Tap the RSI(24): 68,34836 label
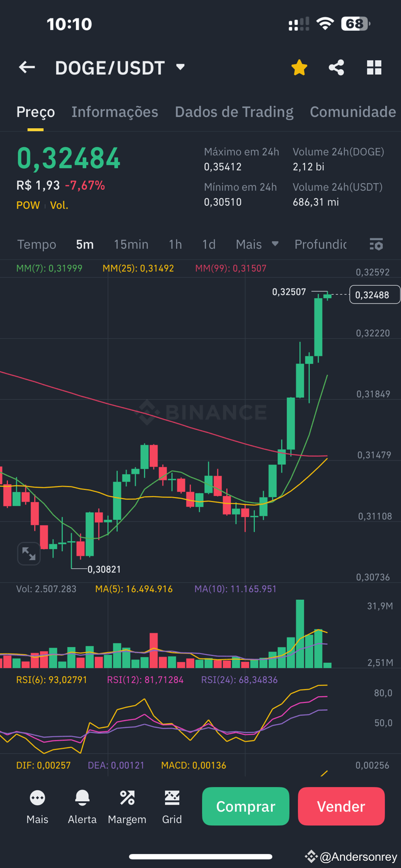This screenshot has width=401, height=868. pyautogui.click(x=239, y=680)
